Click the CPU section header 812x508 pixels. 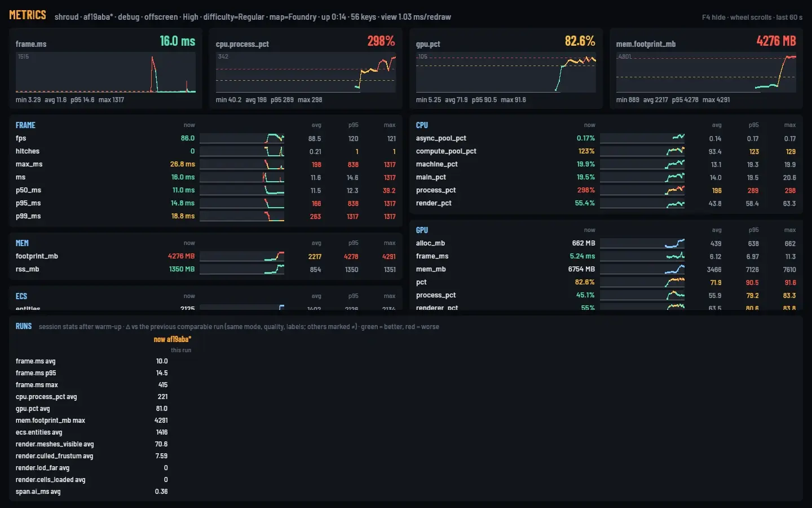point(422,125)
